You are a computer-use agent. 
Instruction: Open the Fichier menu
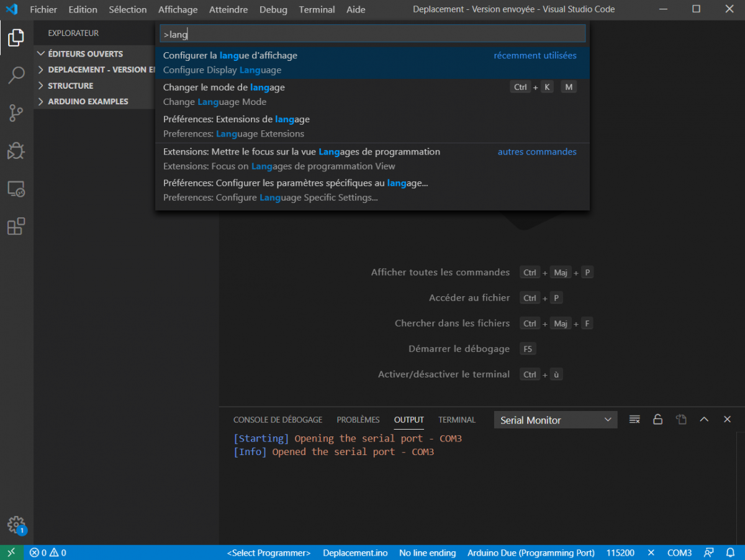[x=43, y=9]
